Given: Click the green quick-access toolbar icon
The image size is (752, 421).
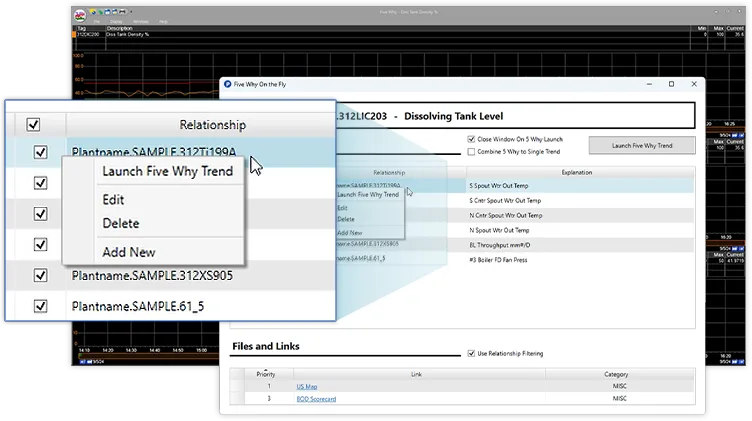Looking at the screenshot, I should 100,12.
